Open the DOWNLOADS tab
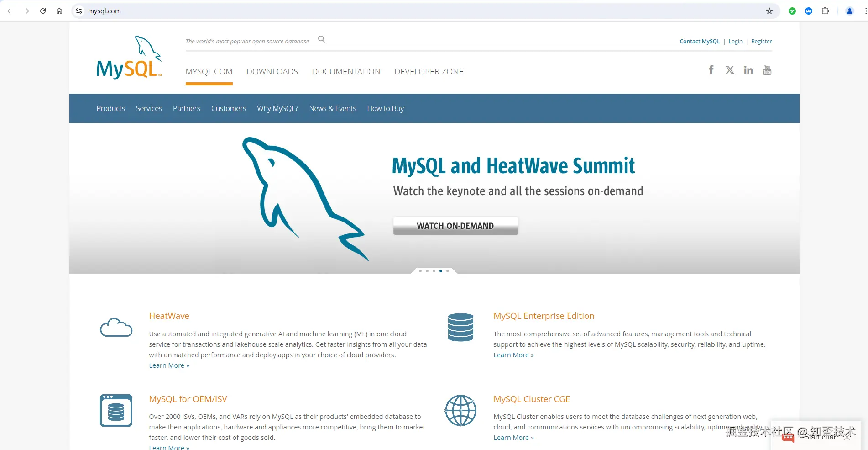 pos(272,72)
